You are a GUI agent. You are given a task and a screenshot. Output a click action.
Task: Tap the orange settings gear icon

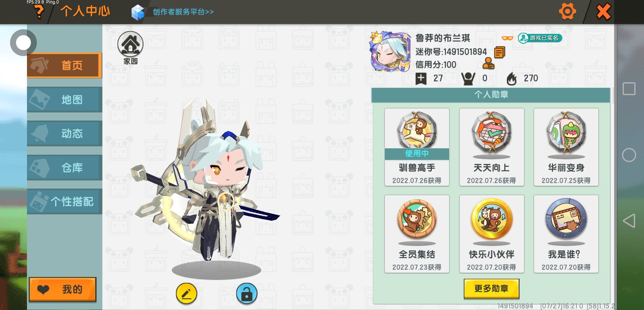[x=567, y=11]
